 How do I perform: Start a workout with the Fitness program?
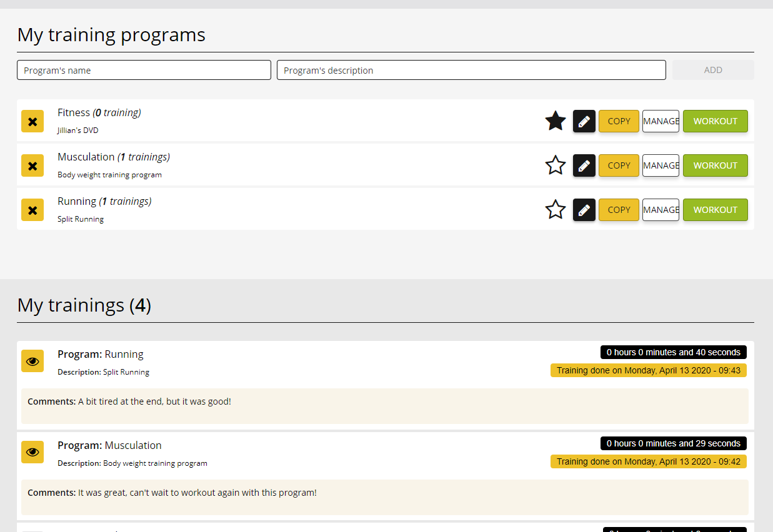716,121
